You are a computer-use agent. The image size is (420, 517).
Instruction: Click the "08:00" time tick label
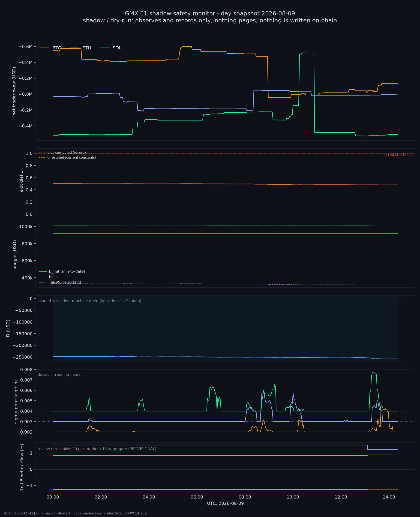(245, 497)
